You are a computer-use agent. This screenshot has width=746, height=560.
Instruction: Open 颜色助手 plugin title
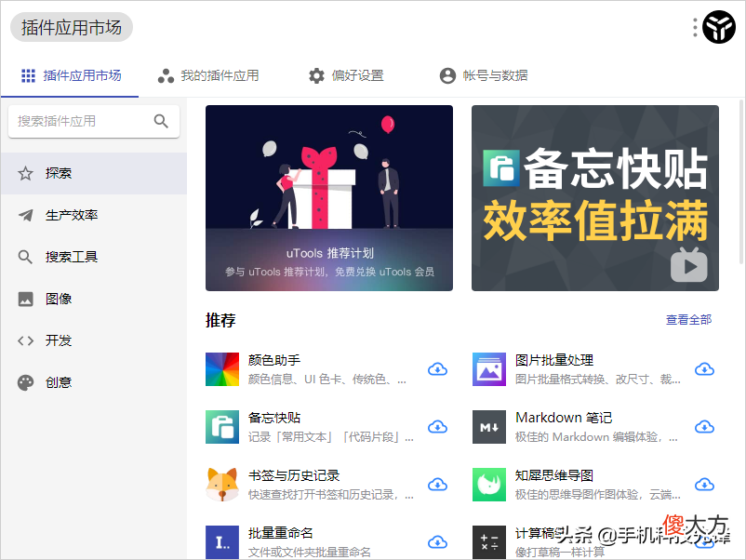tap(274, 360)
